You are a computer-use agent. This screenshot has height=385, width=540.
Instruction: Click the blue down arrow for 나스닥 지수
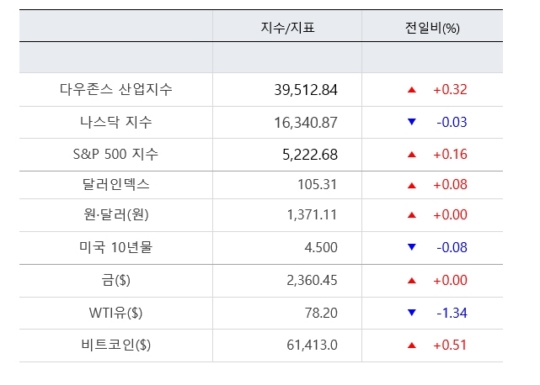(x=412, y=122)
